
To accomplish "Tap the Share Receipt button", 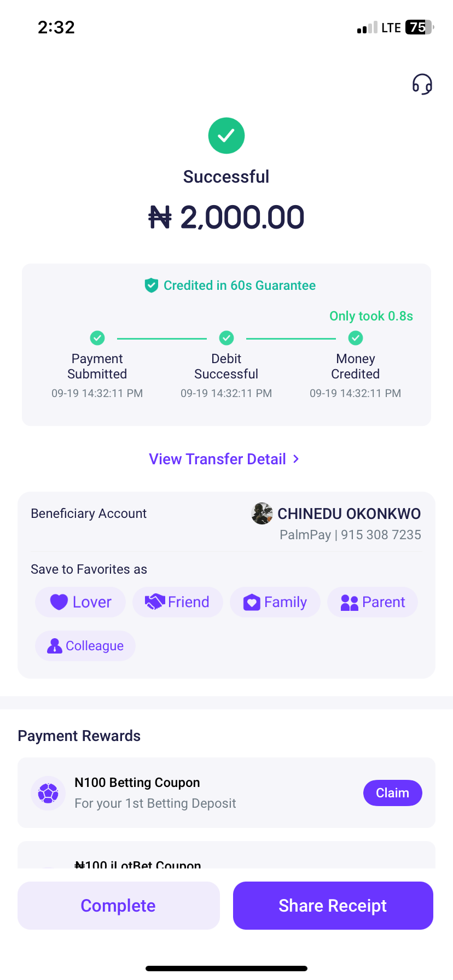I will (x=333, y=906).
